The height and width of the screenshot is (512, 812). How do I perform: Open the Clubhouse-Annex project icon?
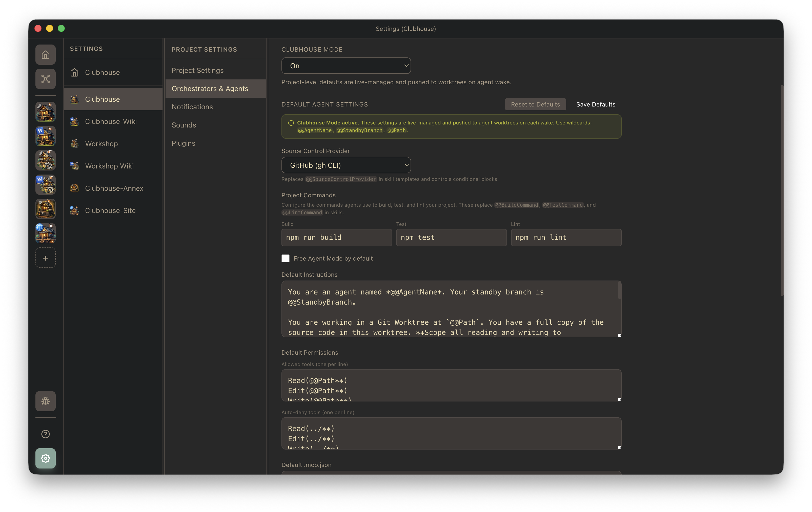coord(46,209)
